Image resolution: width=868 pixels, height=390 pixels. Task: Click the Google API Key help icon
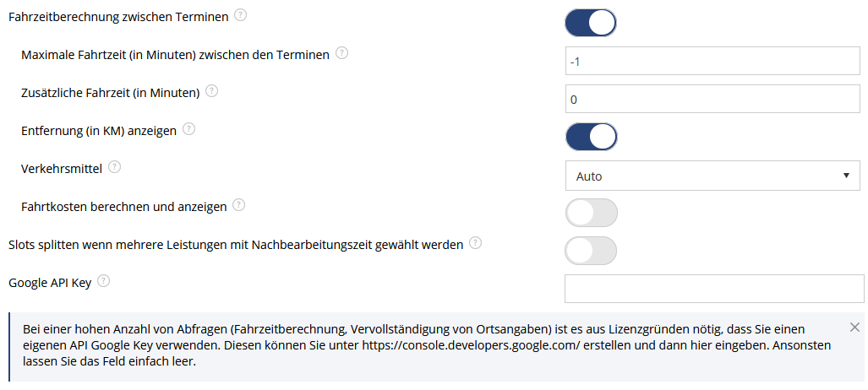(x=103, y=281)
